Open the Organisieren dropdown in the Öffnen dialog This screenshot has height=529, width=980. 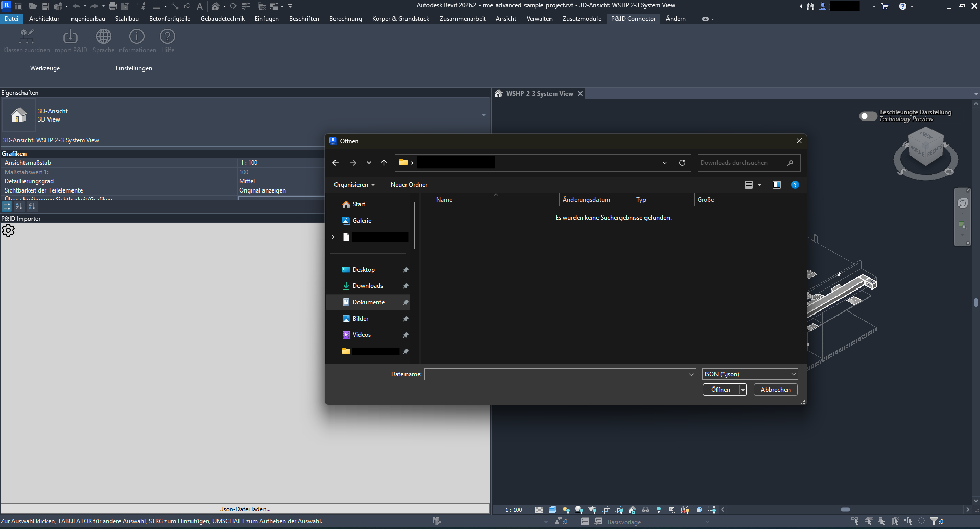click(x=354, y=185)
